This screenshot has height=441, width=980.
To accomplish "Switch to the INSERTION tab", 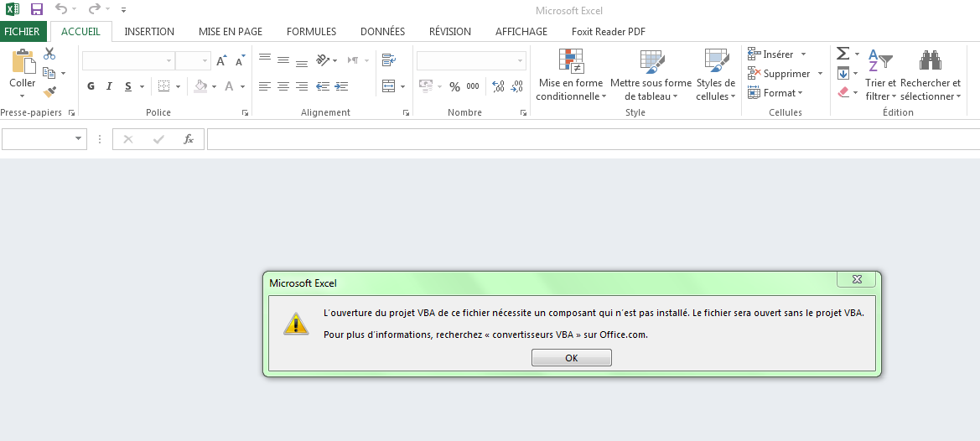I will pos(149,31).
